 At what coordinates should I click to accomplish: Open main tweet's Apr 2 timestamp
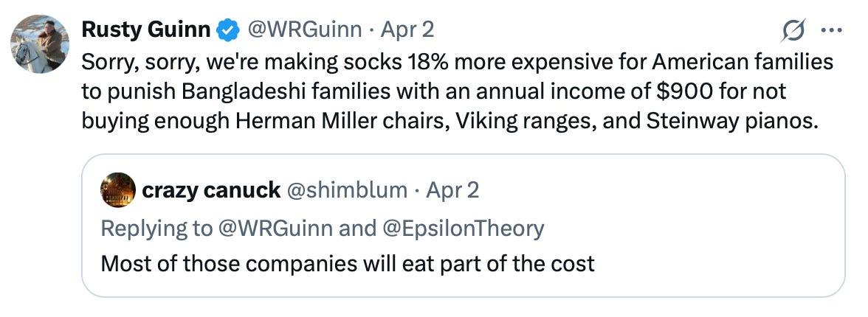[407, 29]
